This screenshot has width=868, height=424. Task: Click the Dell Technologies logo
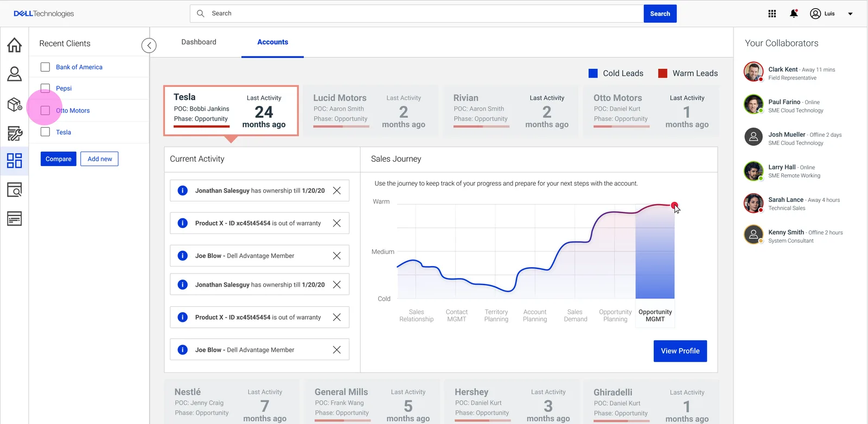[44, 14]
